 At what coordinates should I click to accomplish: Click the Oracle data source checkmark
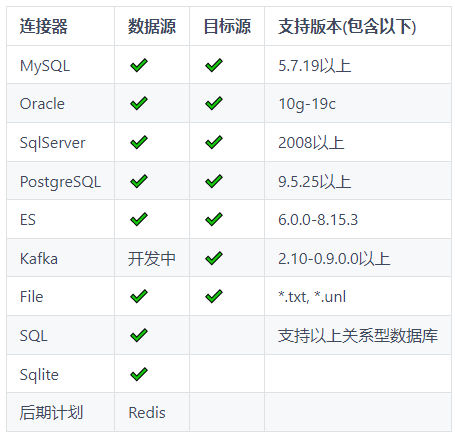139,103
